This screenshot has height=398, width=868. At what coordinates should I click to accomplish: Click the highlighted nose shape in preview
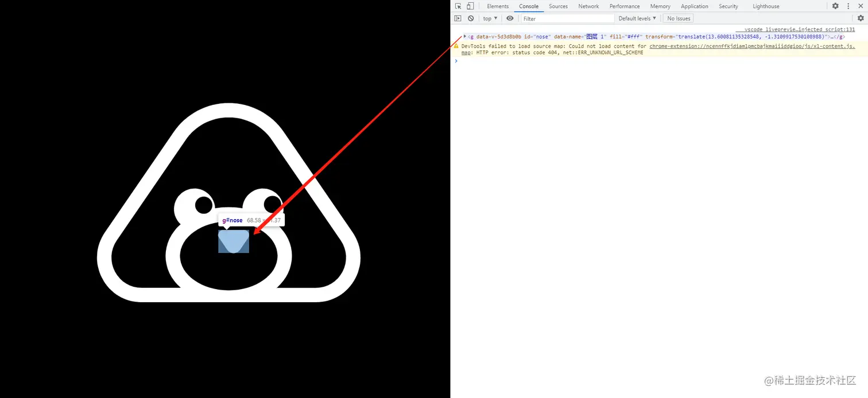coord(234,241)
